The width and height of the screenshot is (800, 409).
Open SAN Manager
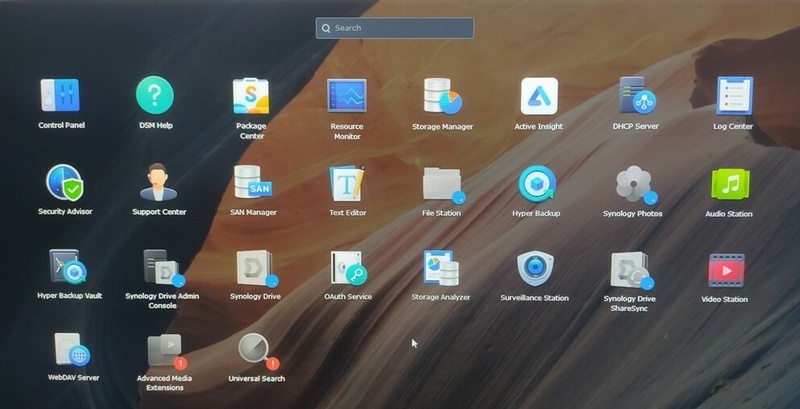pos(253,183)
